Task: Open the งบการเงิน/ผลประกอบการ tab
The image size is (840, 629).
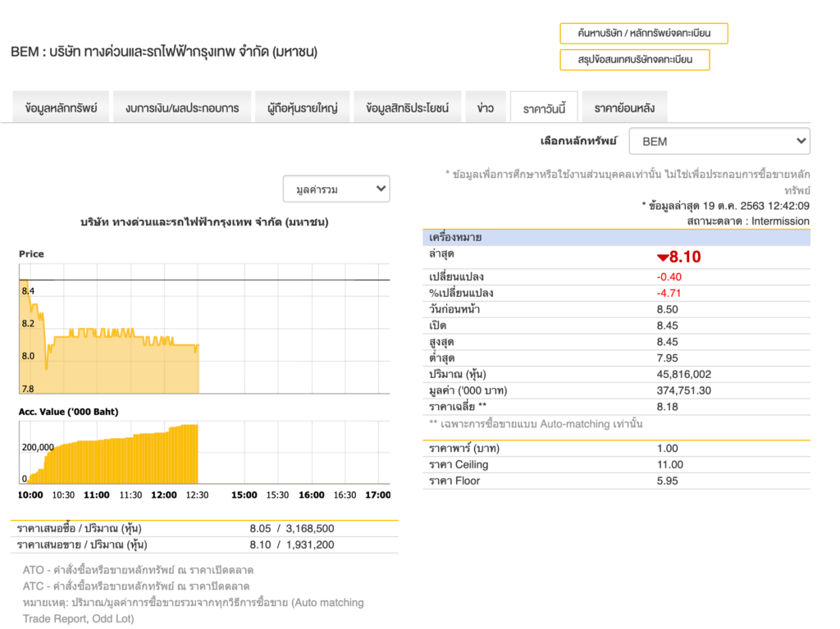Action: pyautogui.click(x=182, y=107)
